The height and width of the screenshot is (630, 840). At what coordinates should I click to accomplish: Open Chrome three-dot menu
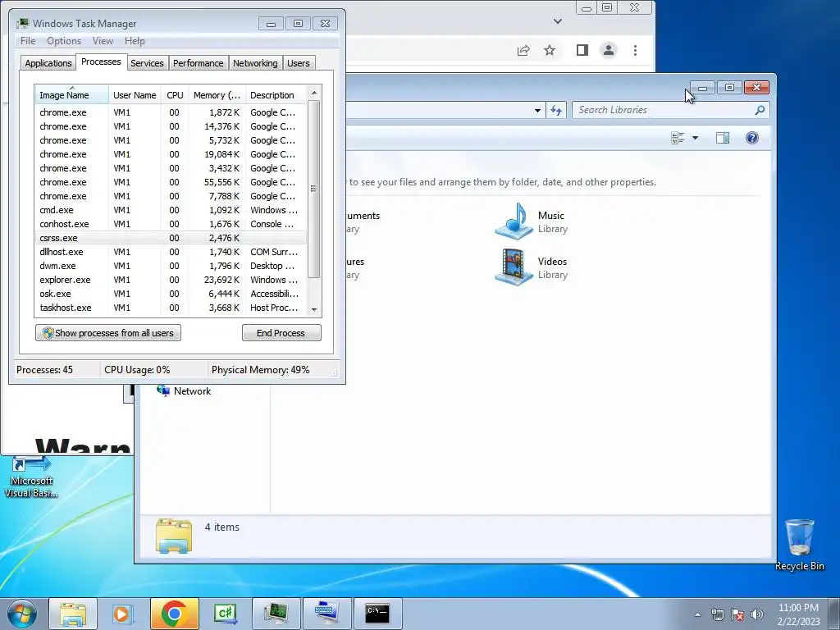click(x=636, y=50)
